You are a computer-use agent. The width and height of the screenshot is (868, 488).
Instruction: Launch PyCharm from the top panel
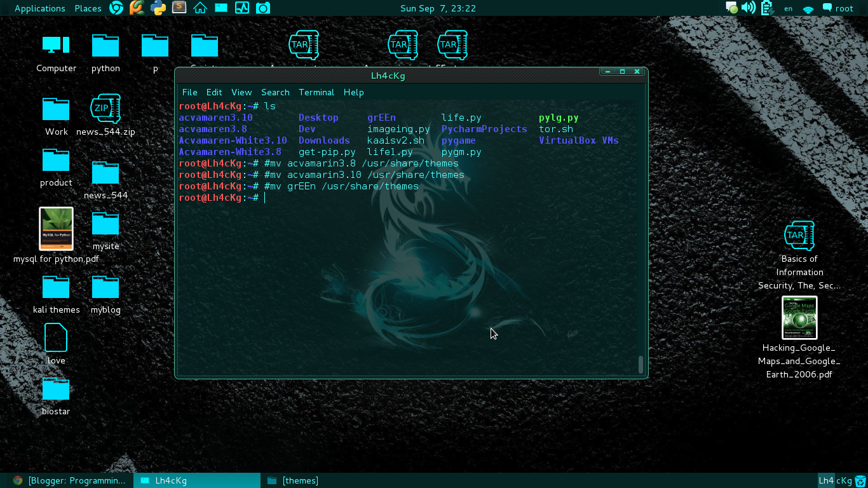tap(137, 8)
